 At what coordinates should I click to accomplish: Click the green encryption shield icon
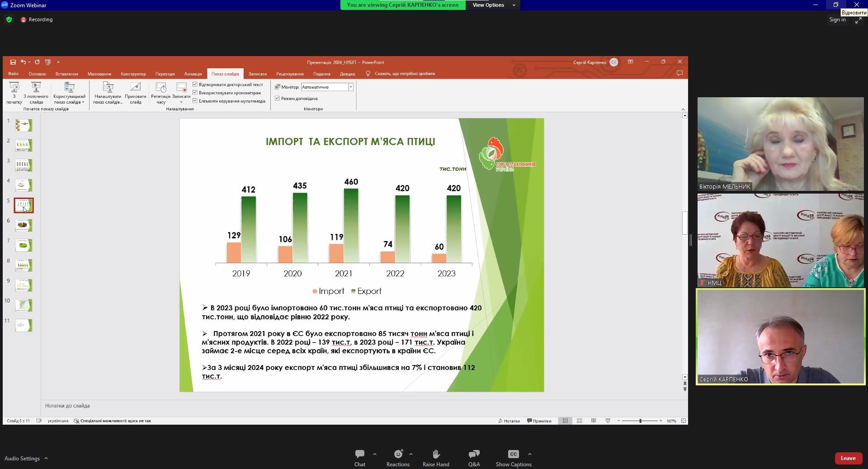(9, 19)
